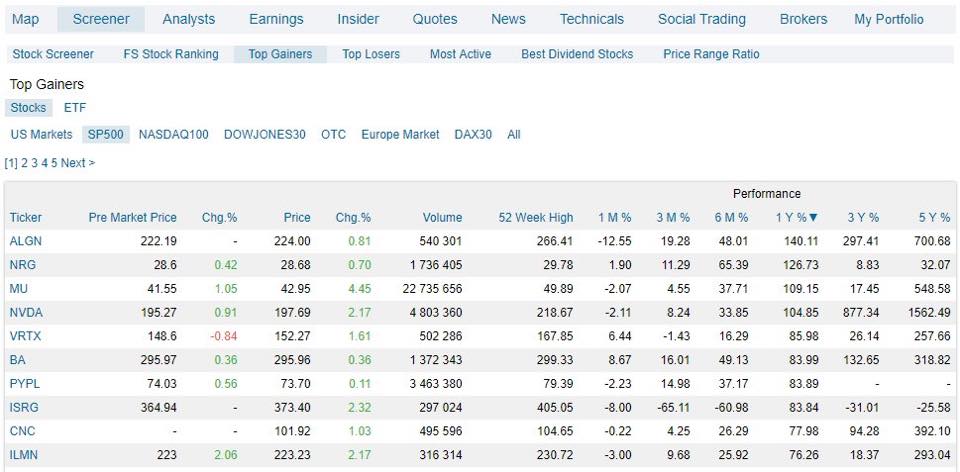The image size is (960, 472).
Task: Open the My Portfolio menu
Action: [x=888, y=19]
